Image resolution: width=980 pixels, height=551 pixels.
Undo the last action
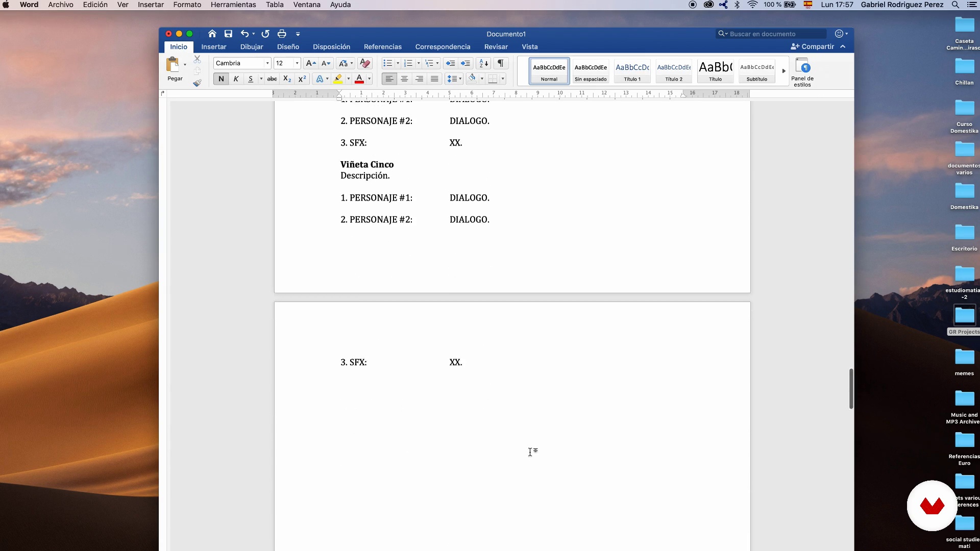(244, 34)
